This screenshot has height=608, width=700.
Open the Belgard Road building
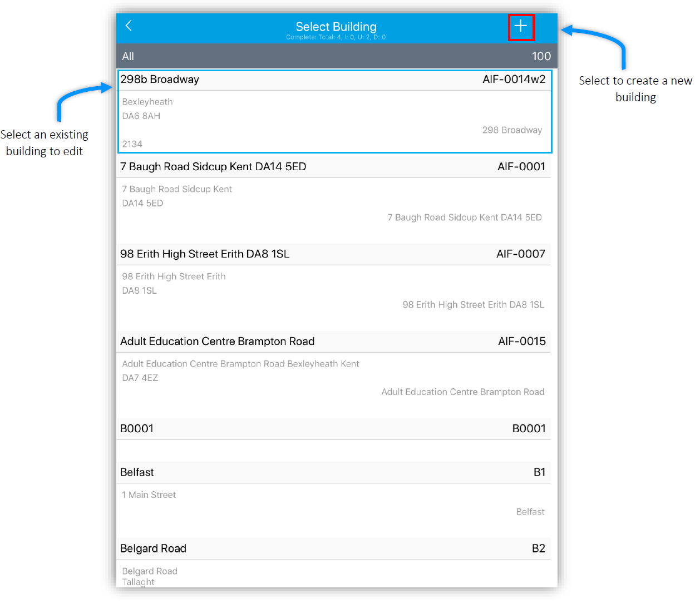tap(153, 548)
